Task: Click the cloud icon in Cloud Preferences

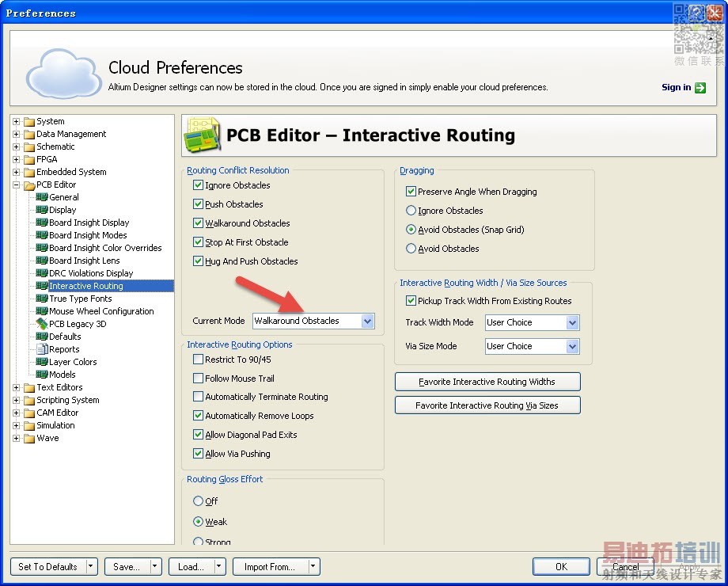Action: point(64,73)
